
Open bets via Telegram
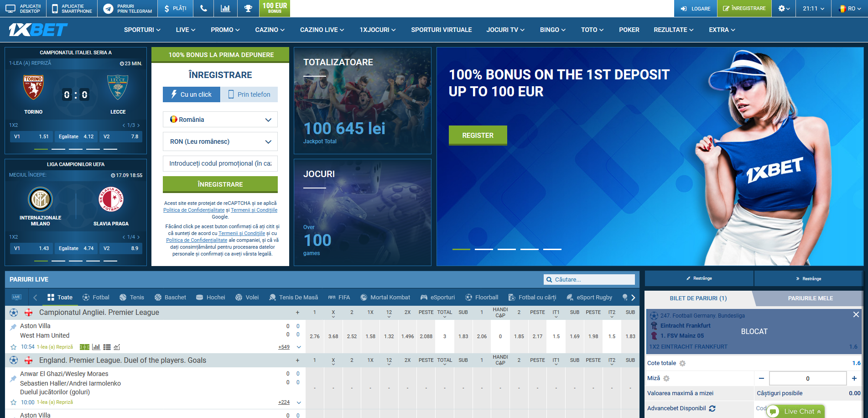coord(128,9)
